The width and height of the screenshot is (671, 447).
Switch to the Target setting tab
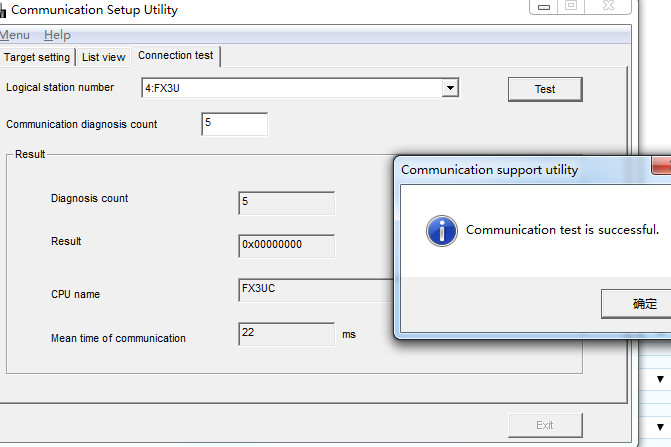coord(37,57)
